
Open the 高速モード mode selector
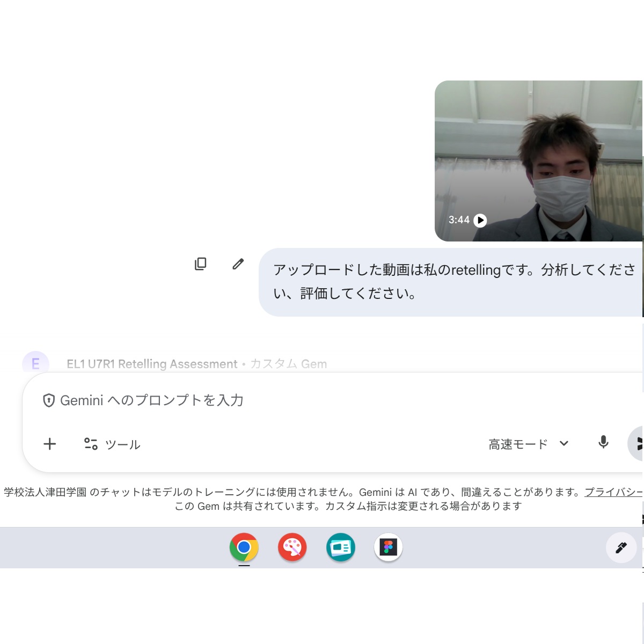(x=518, y=444)
